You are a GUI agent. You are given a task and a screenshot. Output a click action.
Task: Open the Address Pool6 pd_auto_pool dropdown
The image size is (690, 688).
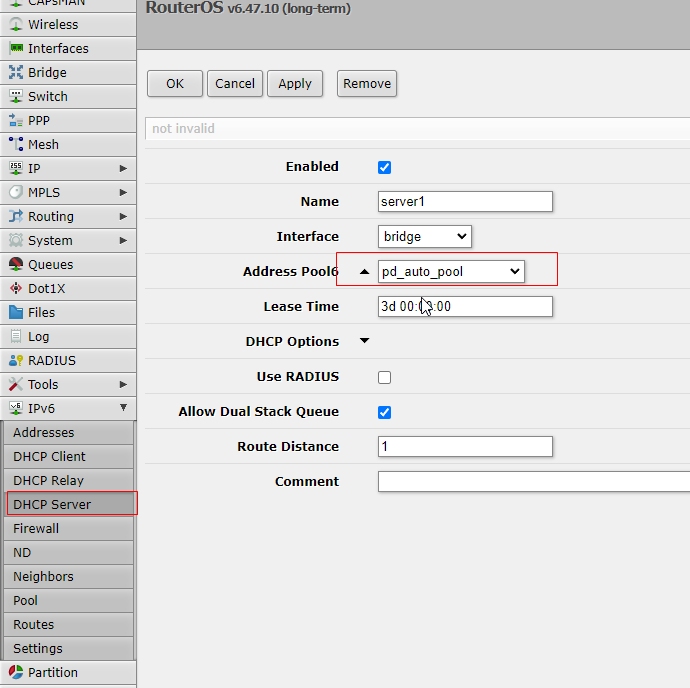[x=451, y=271]
